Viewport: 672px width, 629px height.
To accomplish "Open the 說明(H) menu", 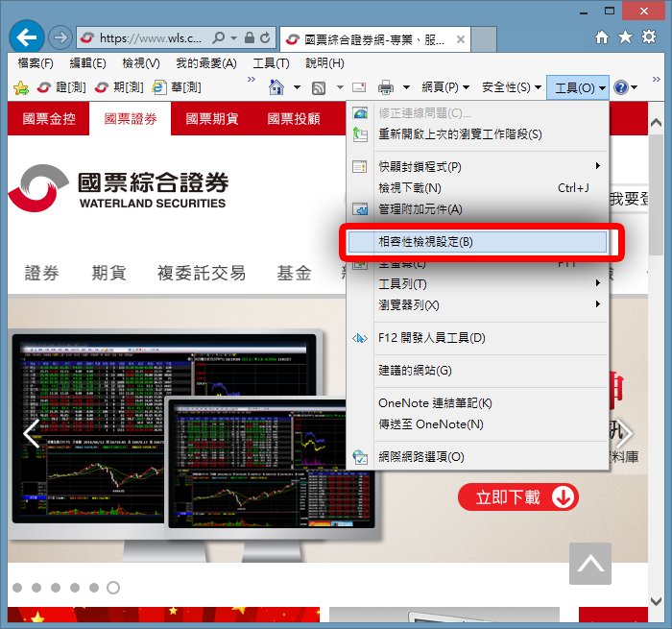I will click(324, 63).
